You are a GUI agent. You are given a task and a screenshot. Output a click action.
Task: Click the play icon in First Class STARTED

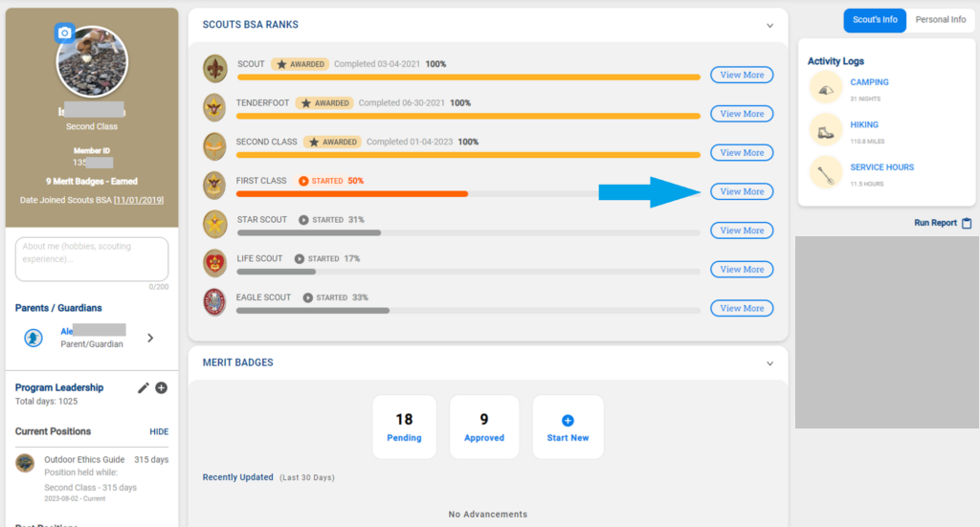(303, 181)
